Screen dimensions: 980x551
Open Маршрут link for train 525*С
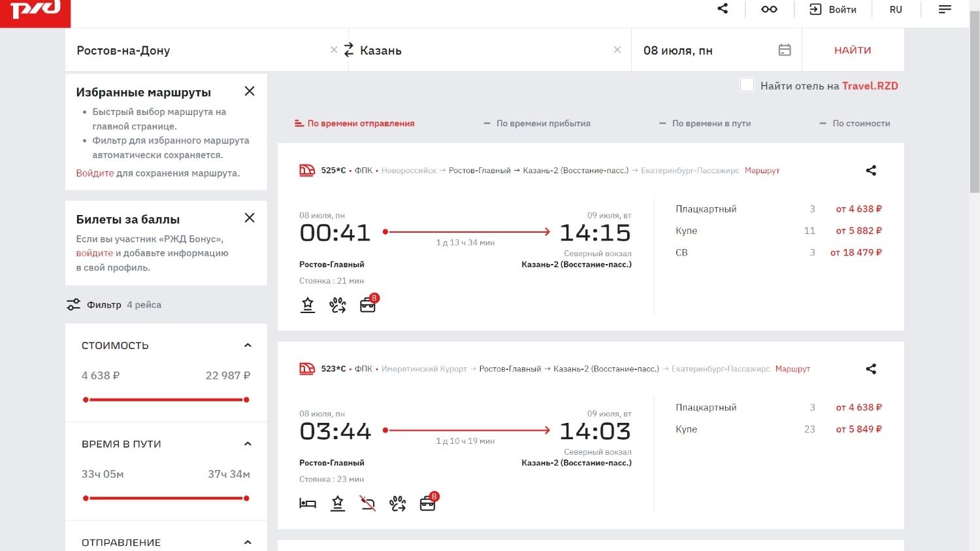[762, 171]
